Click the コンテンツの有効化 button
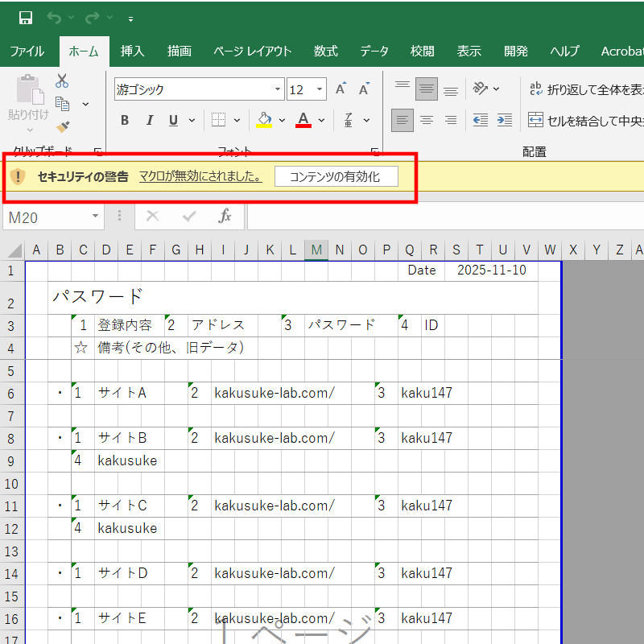644x644 pixels. pyautogui.click(x=336, y=177)
